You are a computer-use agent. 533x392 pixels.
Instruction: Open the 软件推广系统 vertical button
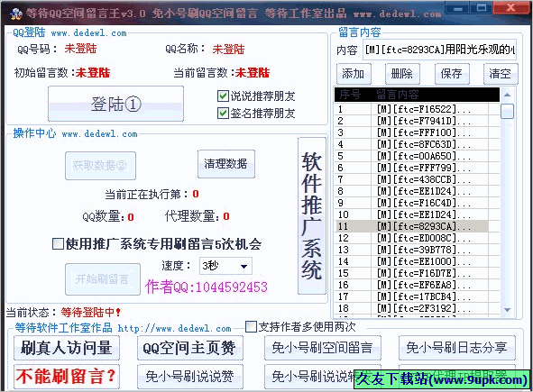coord(312,215)
